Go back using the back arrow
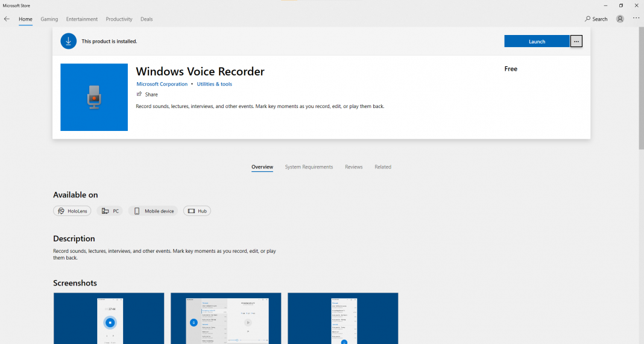Screen dimensions: 644x344 pos(7,19)
